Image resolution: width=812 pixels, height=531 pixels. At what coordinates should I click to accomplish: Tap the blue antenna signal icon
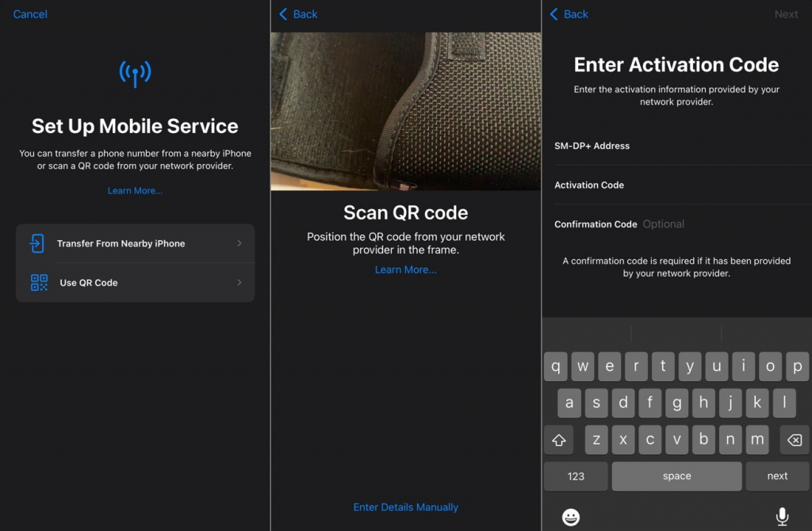[135, 74]
